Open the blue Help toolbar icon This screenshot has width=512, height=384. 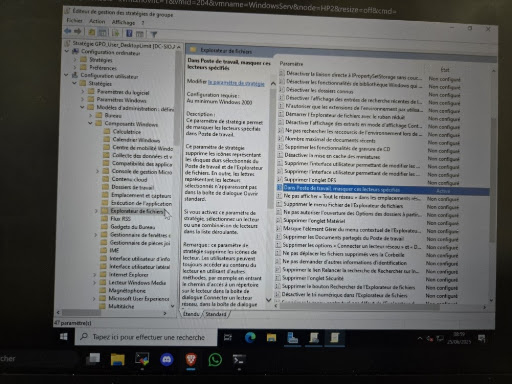click(x=129, y=33)
